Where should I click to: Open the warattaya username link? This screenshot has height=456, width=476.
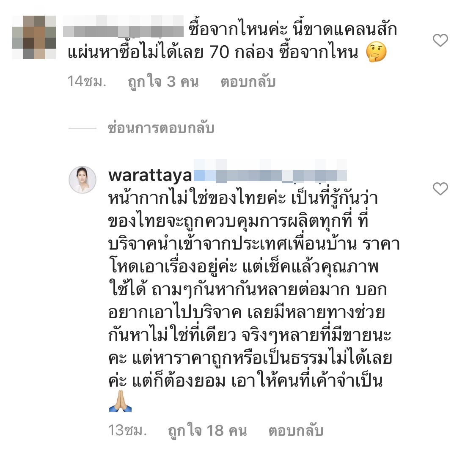(150, 176)
